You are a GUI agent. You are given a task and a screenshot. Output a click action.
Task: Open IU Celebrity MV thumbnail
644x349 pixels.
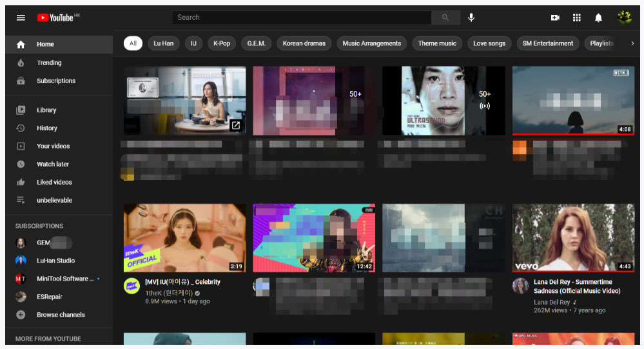[x=185, y=238]
